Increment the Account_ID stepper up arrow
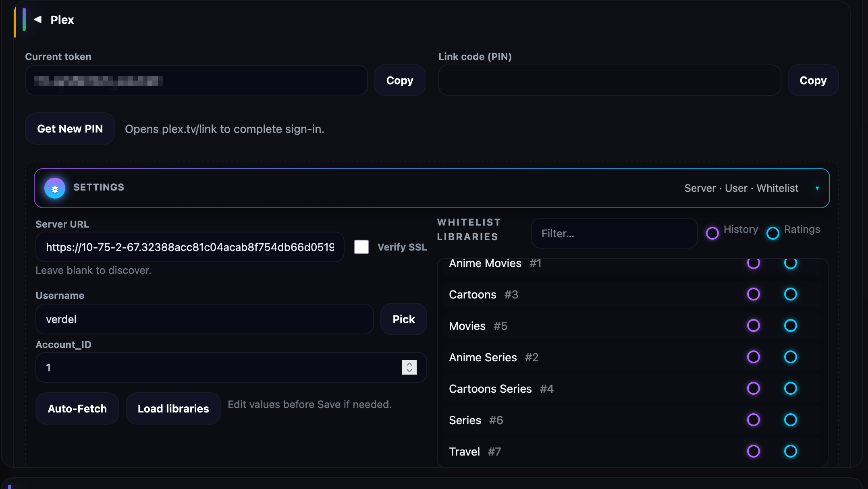Viewport: 868px width, 489px height. pyautogui.click(x=409, y=364)
